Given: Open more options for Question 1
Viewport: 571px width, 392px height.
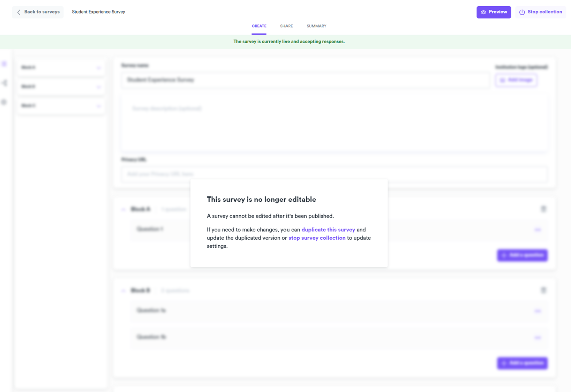Looking at the screenshot, I should (x=538, y=230).
